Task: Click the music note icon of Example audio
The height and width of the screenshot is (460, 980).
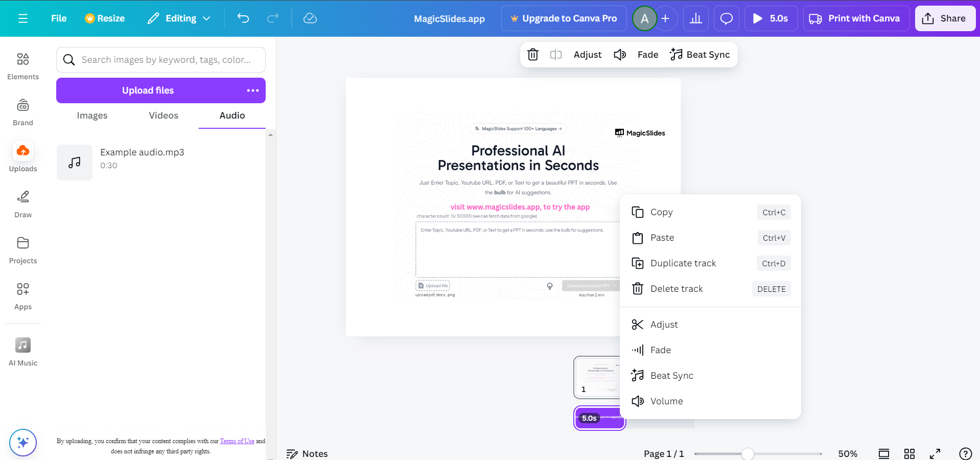Action: tap(75, 163)
